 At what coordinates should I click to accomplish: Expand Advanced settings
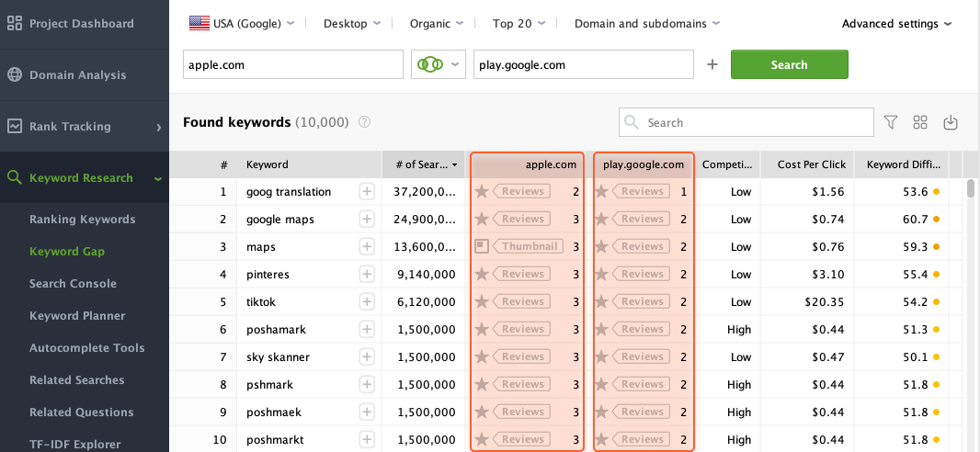[x=897, y=24]
